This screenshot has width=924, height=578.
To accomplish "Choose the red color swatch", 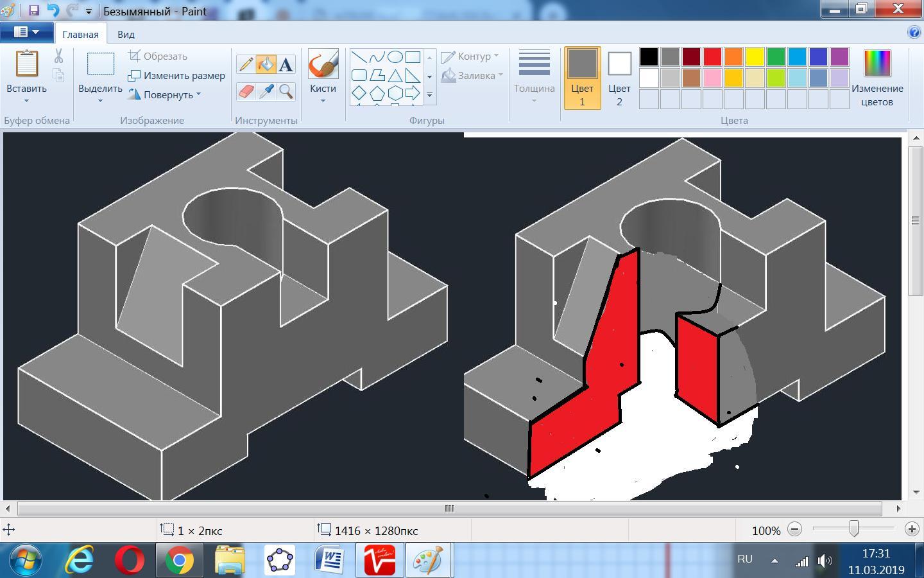I will pyautogui.click(x=712, y=57).
